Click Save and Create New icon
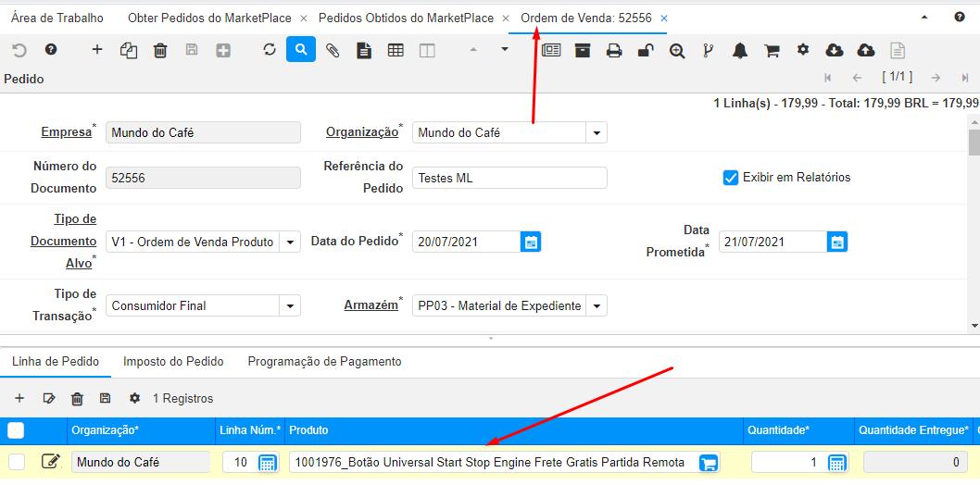This screenshot has height=485, width=980. point(223,50)
